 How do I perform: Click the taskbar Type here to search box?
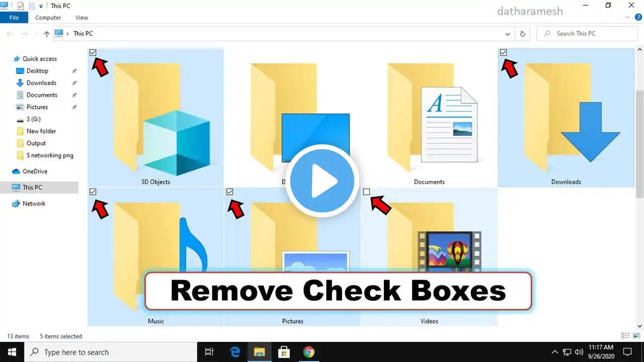coord(111,352)
